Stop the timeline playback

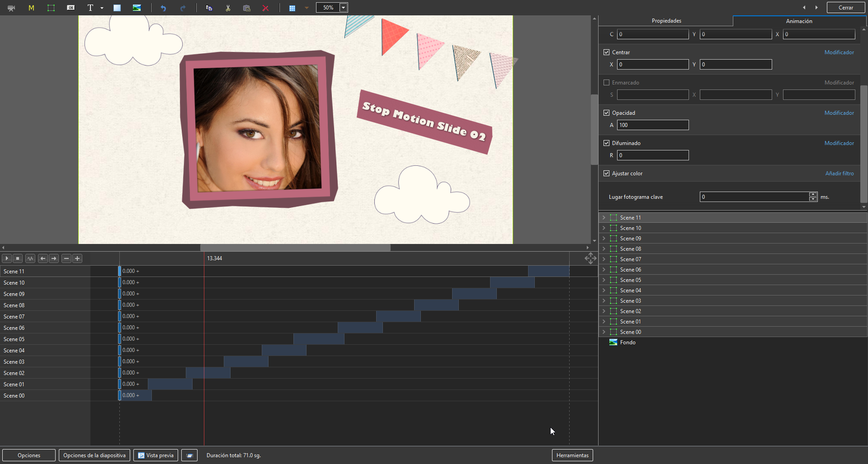(x=18, y=258)
